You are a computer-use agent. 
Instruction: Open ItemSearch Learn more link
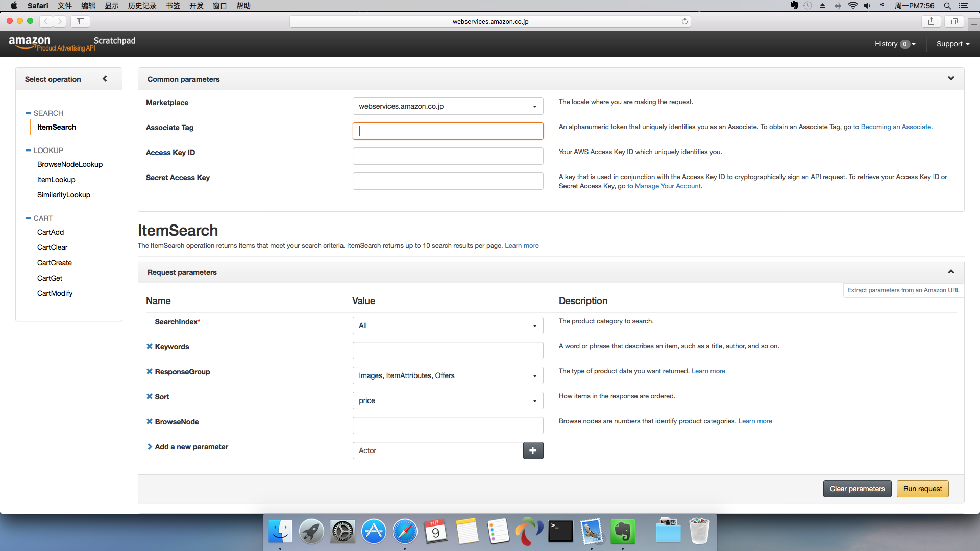click(x=522, y=246)
